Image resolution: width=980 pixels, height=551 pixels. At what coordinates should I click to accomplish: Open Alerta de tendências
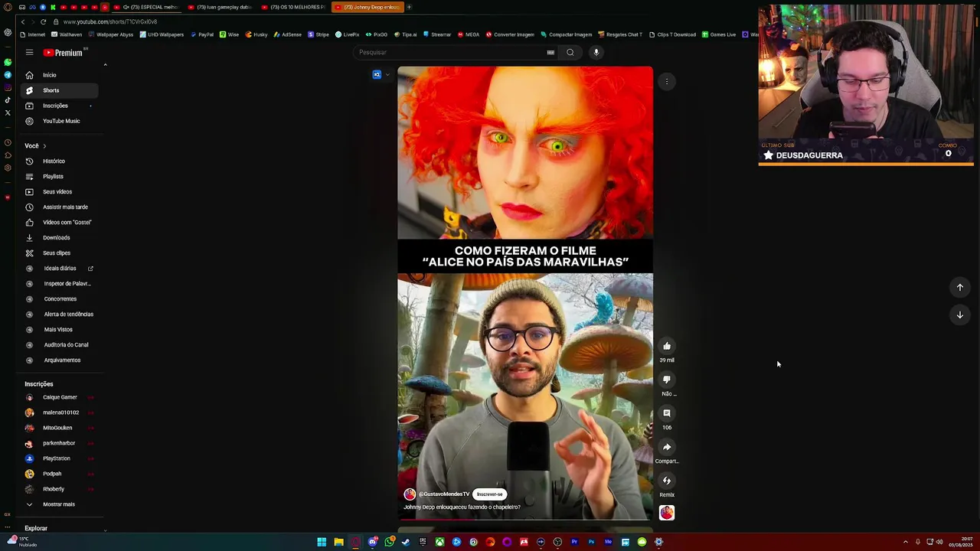[60, 315]
